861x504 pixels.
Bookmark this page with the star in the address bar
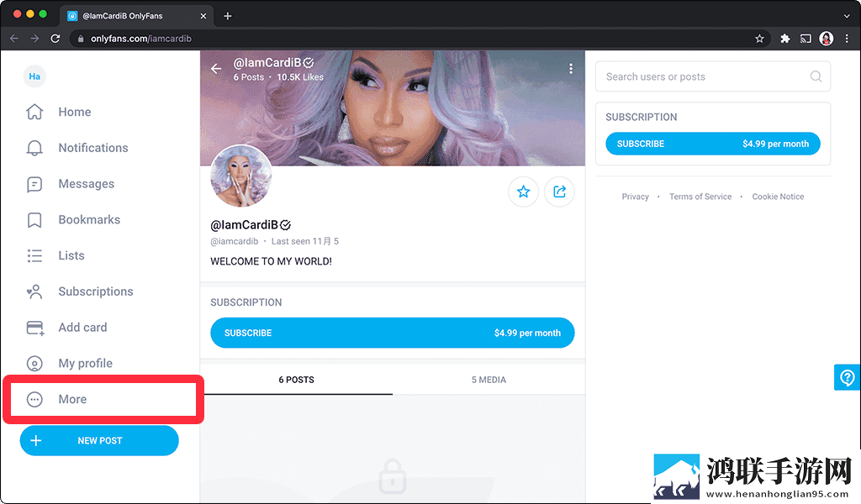coord(759,39)
